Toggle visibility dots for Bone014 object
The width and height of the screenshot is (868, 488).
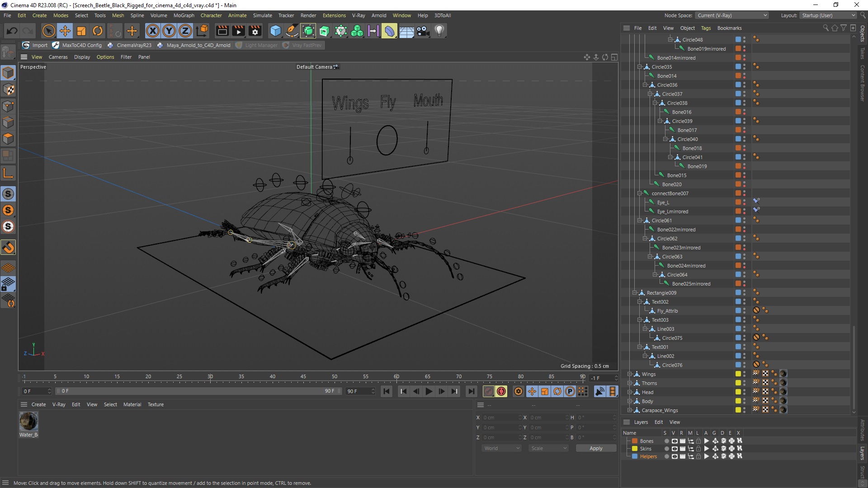pyautogui.click(x=745, y=76)
